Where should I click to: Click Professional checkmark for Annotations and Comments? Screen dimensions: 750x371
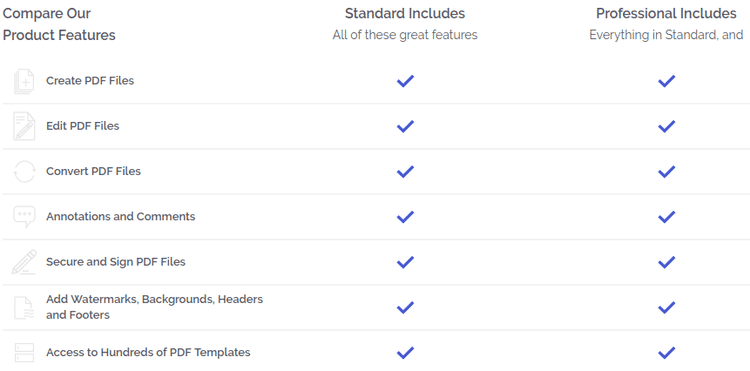pos(666,217)
